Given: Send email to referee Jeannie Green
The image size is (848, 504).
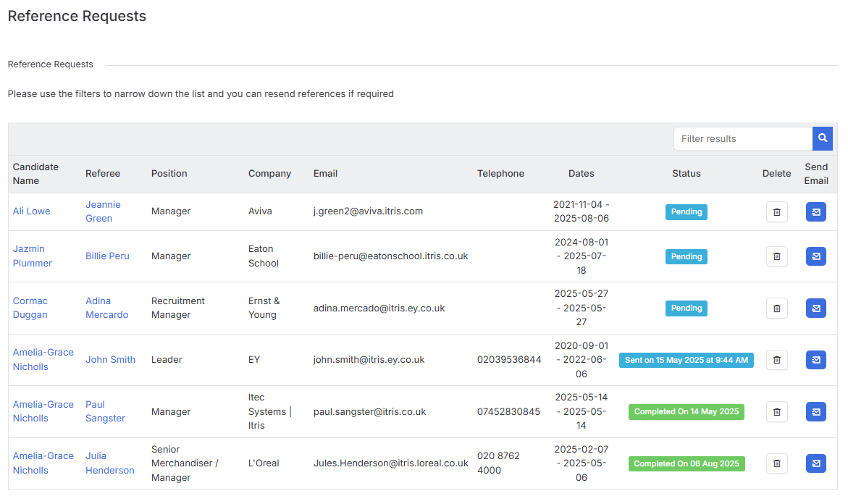Looking at the screenshot, I should click(815, 212).
